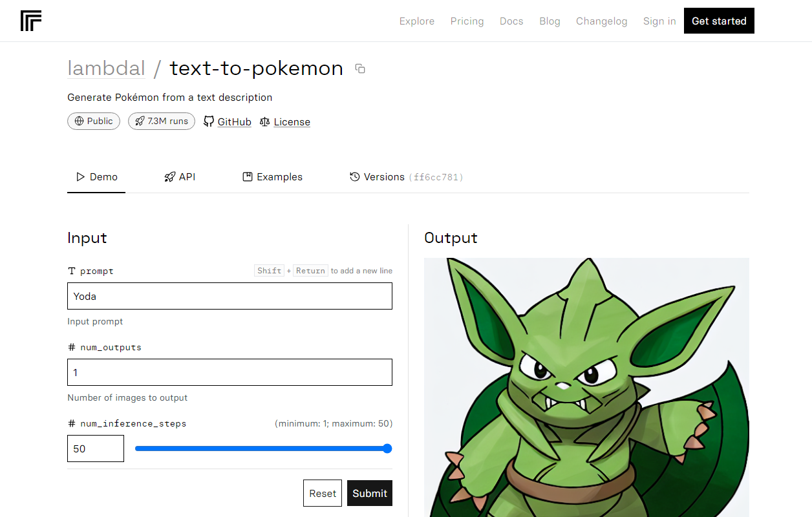Click the 'Generate Pokémon from a text description' text

170,98
